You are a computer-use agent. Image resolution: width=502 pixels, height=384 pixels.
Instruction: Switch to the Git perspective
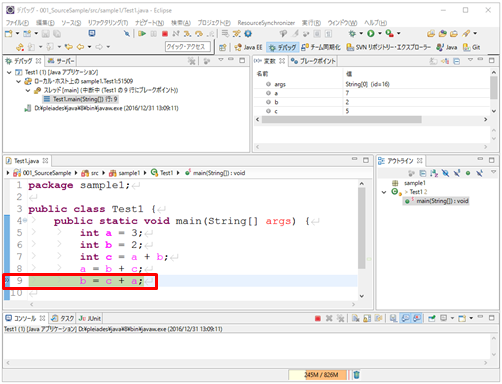471,47
